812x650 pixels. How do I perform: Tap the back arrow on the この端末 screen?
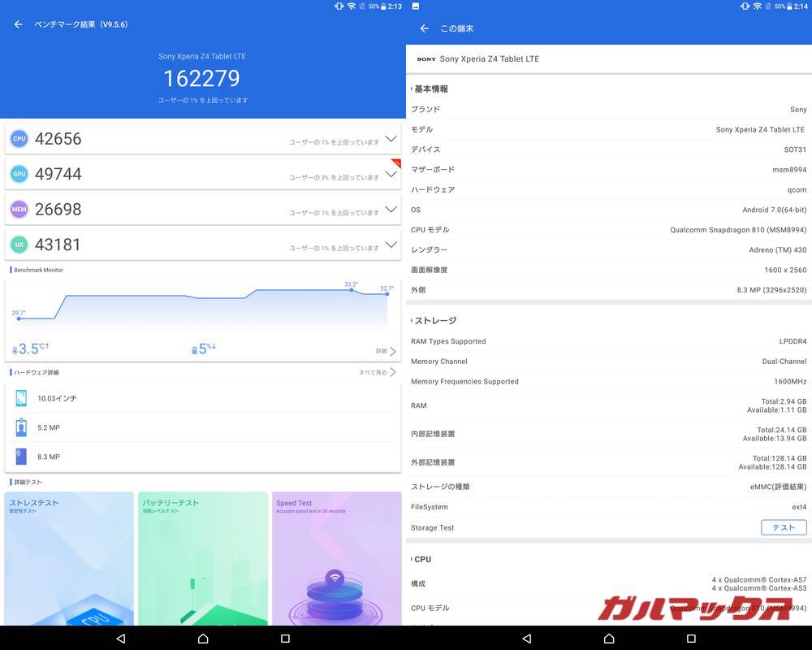[423, 28]
